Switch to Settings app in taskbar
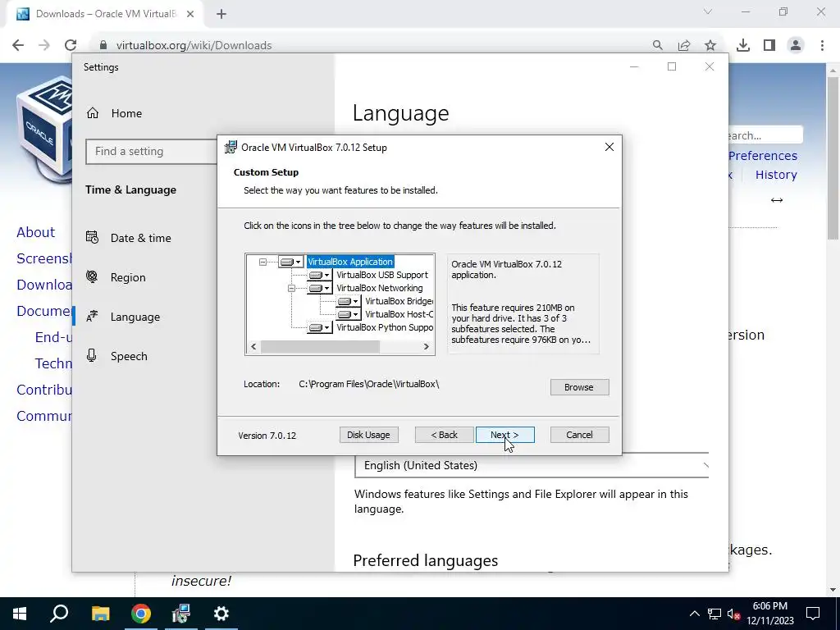This screenshot has width=840, height=630. pyautogui.click(x=221, y=614)
